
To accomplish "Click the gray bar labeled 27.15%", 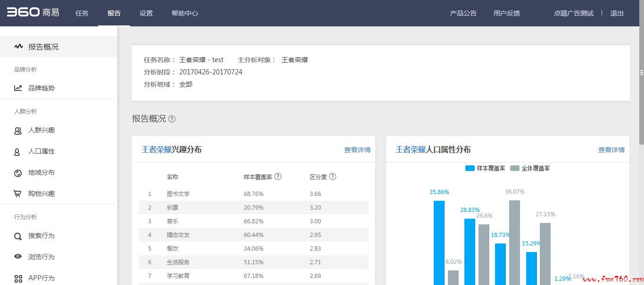I will (545, 254).
